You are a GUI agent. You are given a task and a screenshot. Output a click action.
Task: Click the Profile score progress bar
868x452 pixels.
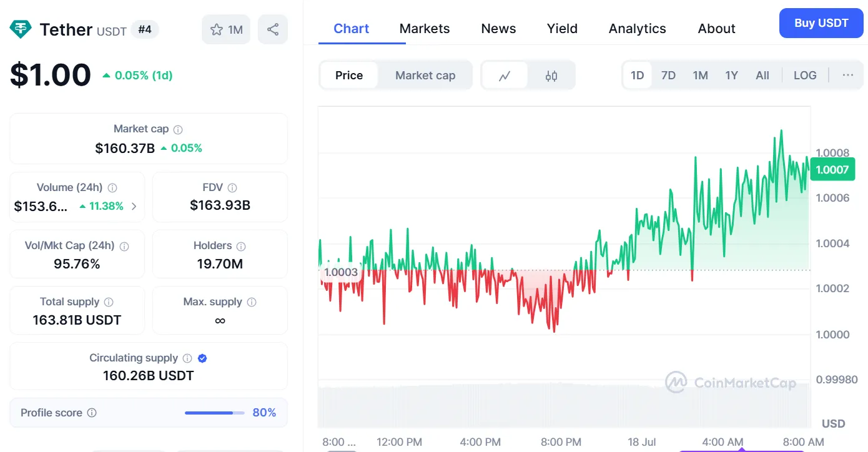tap(214, 413)
